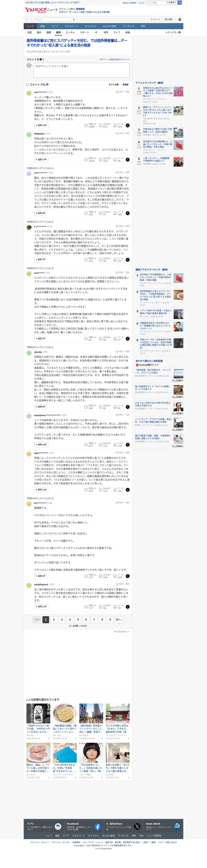
Task: Open the エキスパート navigation tab
Action: click(71, 26)
